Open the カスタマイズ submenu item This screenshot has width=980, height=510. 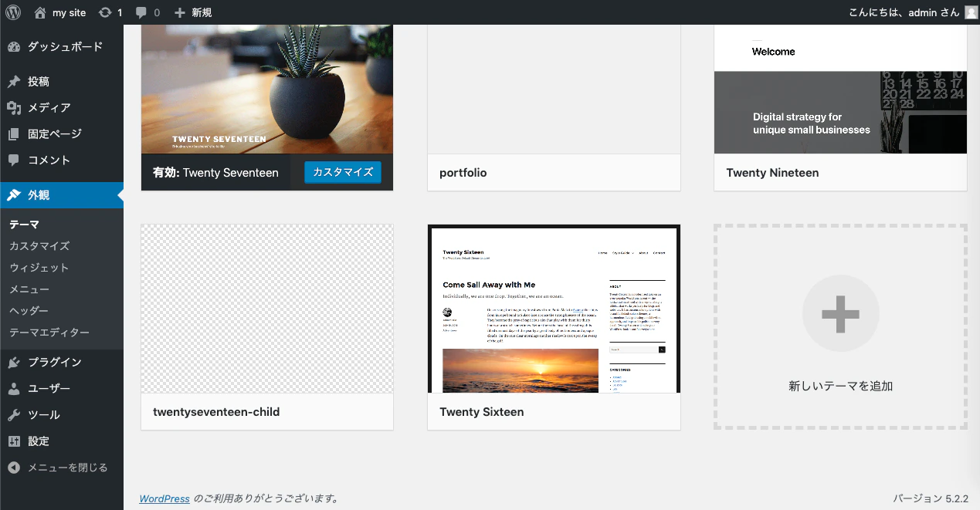tap(39, 246)
